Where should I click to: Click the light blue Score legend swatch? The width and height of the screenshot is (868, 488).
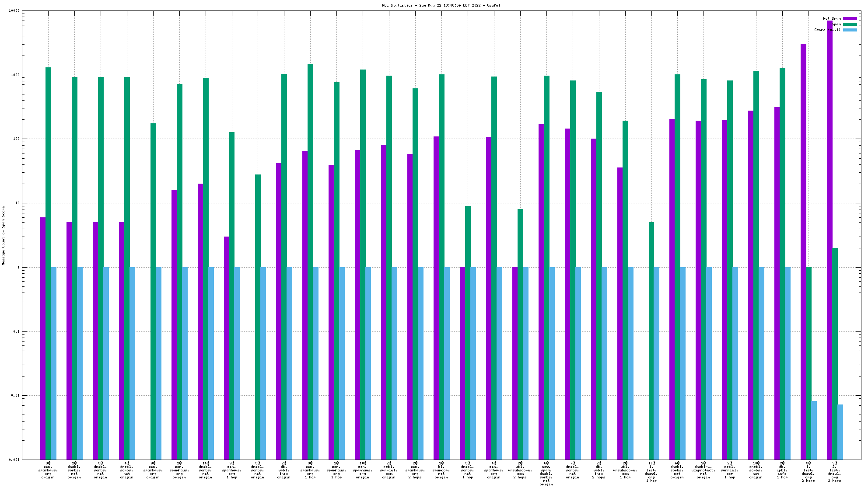[850, 30]
